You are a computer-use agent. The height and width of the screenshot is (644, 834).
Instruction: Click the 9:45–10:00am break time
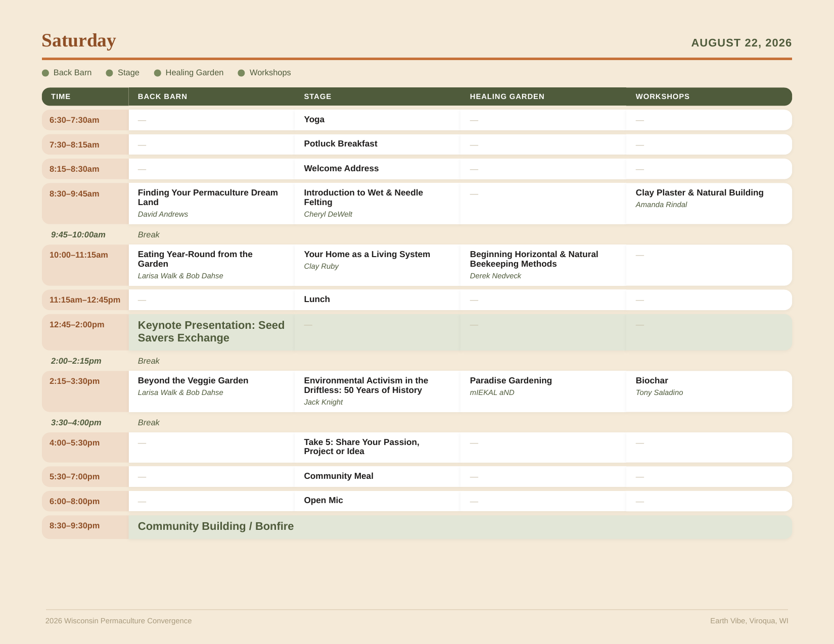point(78,234)
